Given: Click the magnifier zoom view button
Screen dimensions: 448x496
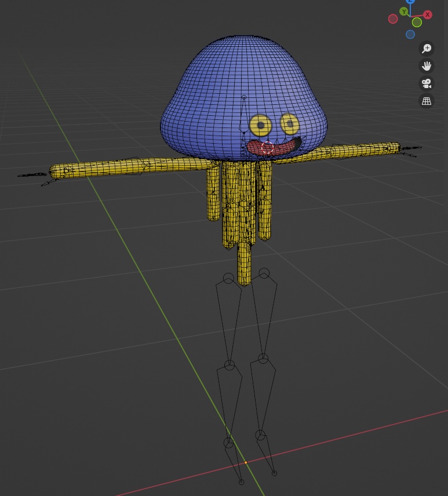Looking at the screenshot, I should point(427,49).
